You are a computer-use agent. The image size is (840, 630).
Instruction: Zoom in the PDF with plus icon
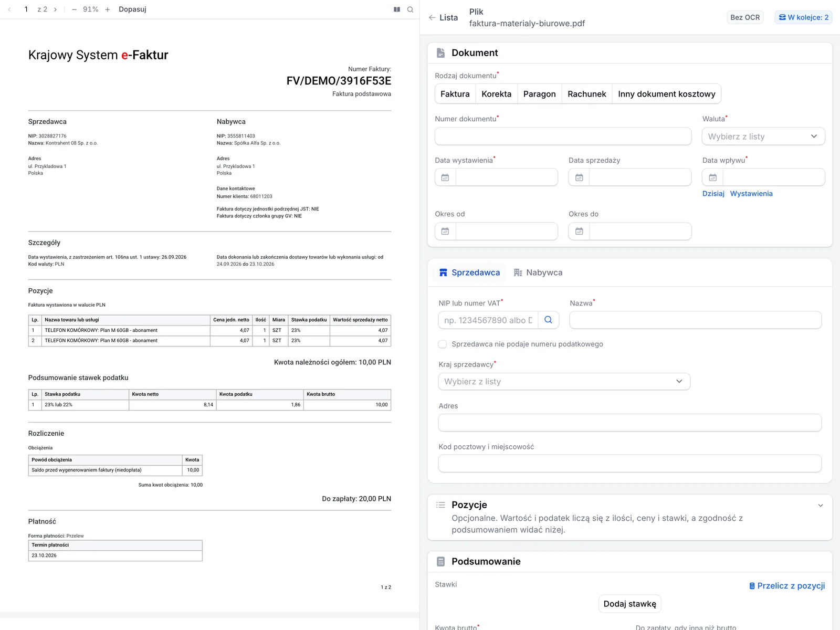click(x=108, y=9)
